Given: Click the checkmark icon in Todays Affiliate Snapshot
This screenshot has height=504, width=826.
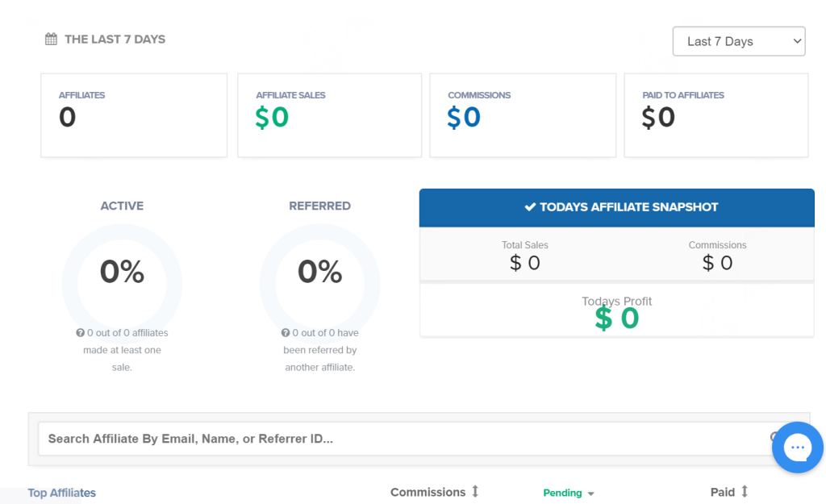Looking at the screenshot, I should tap(530, 207).
